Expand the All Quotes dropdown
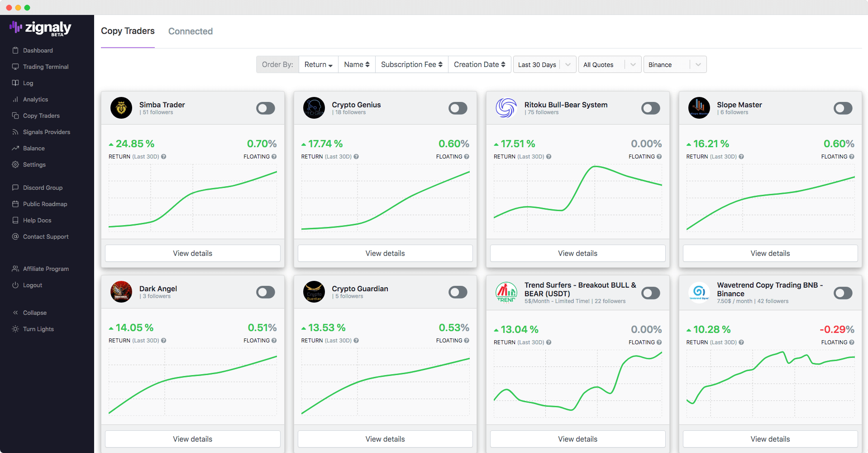The image size is (868, 453). [x=610, y=65]
